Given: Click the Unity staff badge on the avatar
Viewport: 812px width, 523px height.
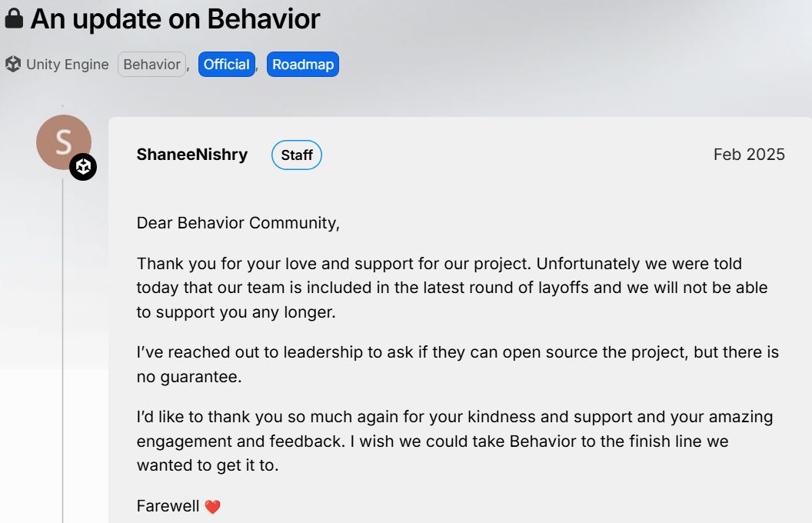Looking at the screenshot, I should (x=83, y=167).
